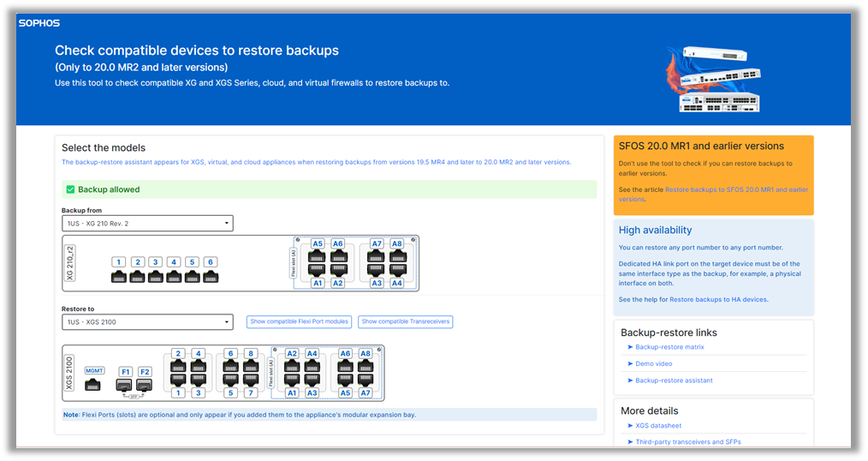Click the Restore backups to HA devices link
This screenshot has width=868, height=461.
point(718,299)
